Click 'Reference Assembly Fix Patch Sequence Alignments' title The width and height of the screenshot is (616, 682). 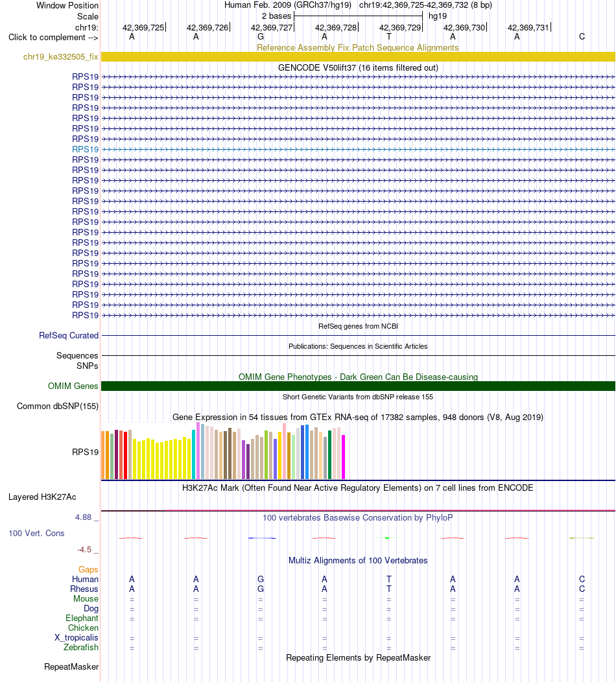357,47
